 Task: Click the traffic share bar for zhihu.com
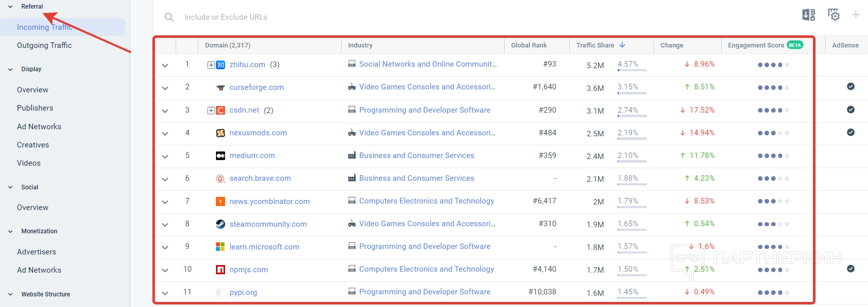[632, 71]
